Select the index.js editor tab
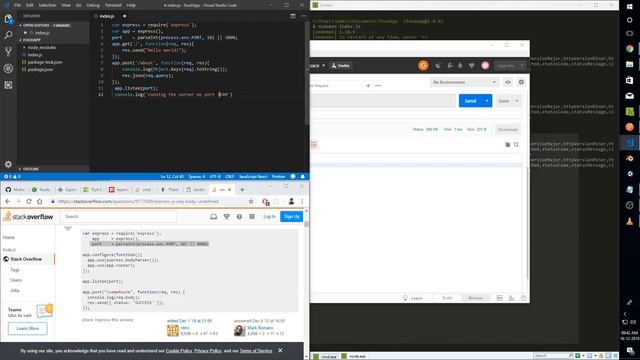 [x=110, y=16]
